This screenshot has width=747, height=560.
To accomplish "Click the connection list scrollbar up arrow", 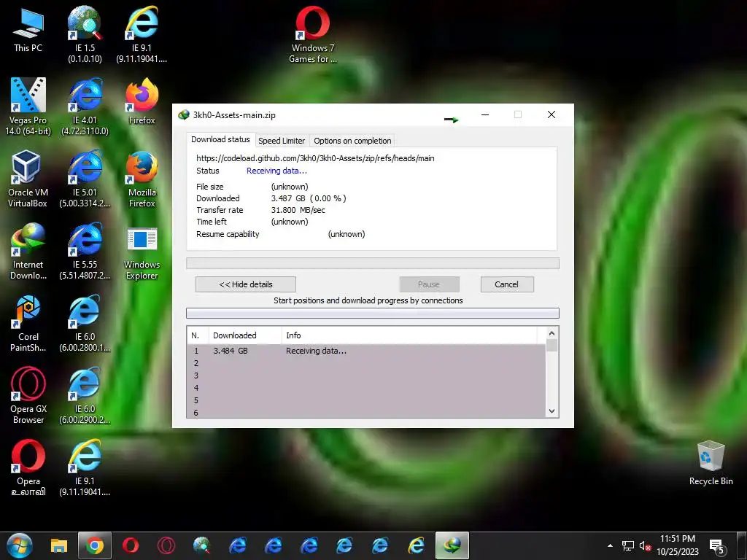I will tap(551, 333).
